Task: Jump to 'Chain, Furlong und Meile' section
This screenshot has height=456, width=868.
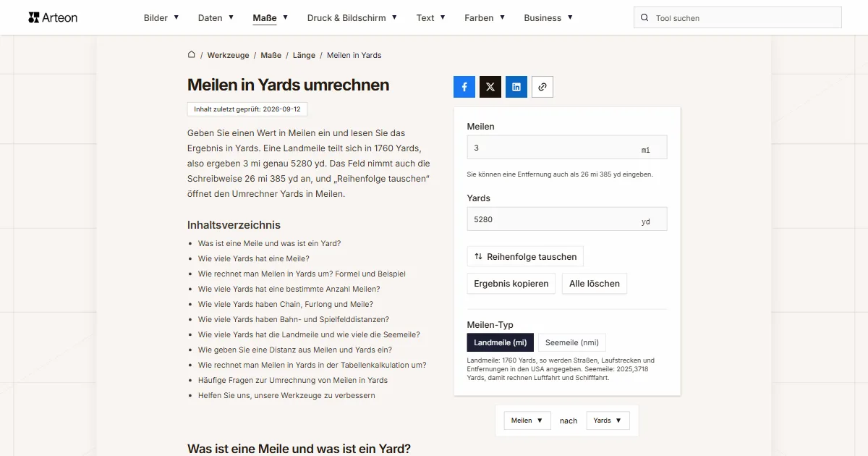Action: pos(286,304)
